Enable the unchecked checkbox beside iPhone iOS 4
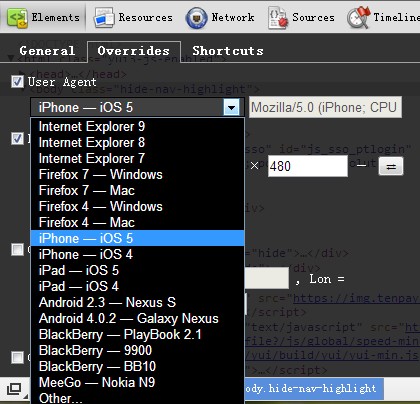 point(17,249)
